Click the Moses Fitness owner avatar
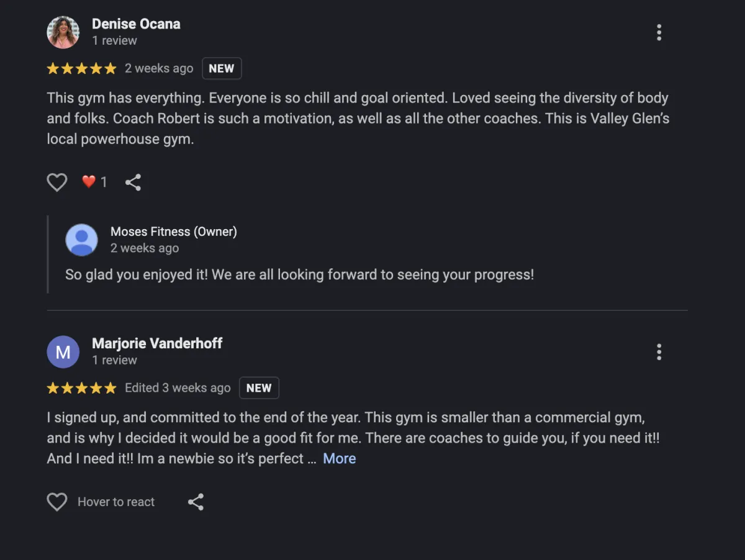This screenshot has width=745, height=560. coord(82,240)
